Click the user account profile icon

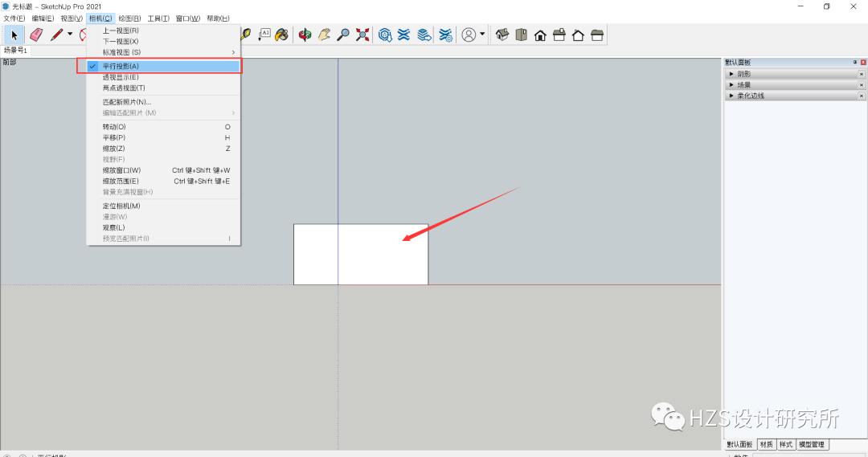(x=469, y=35)
